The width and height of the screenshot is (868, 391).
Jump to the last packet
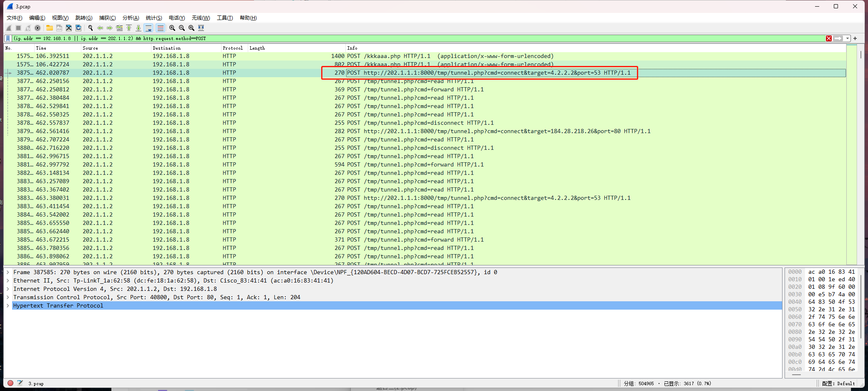tap(138, 28)
